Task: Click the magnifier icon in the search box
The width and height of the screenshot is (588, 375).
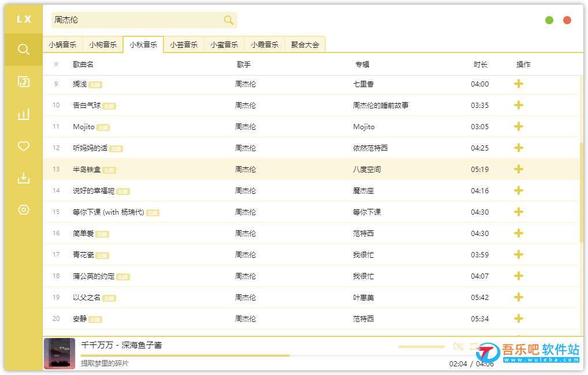Action: click(x=229, y=20)
